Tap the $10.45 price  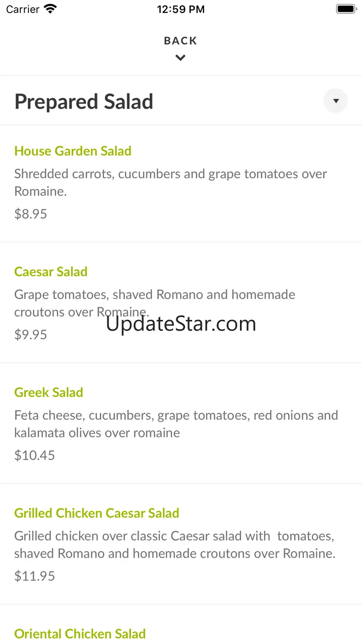[35, 455]
